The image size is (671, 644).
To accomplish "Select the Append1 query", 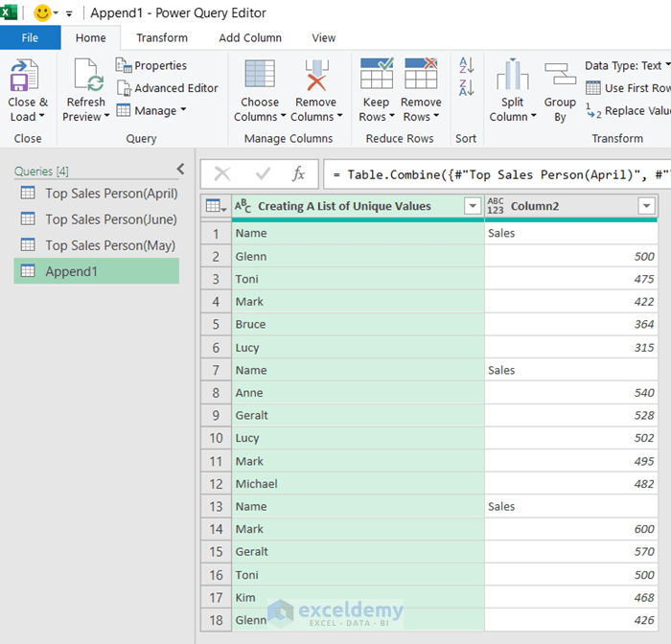I will pos(97,271).
